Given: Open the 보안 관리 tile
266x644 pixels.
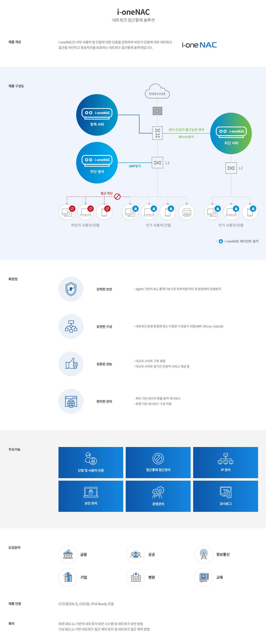Looking at the screenshot, I should tap(91, 496).
